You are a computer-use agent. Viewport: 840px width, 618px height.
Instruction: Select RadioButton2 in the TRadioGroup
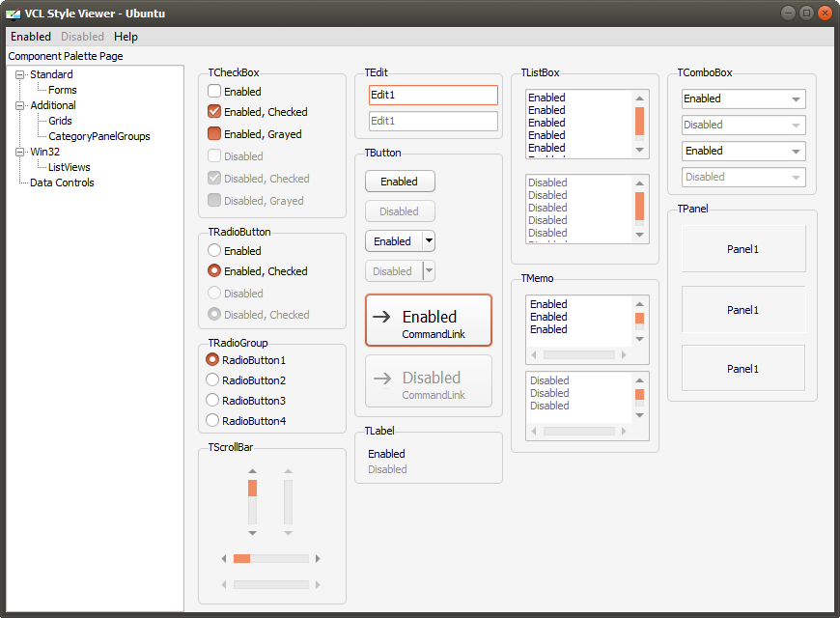(x=212, y=380)
